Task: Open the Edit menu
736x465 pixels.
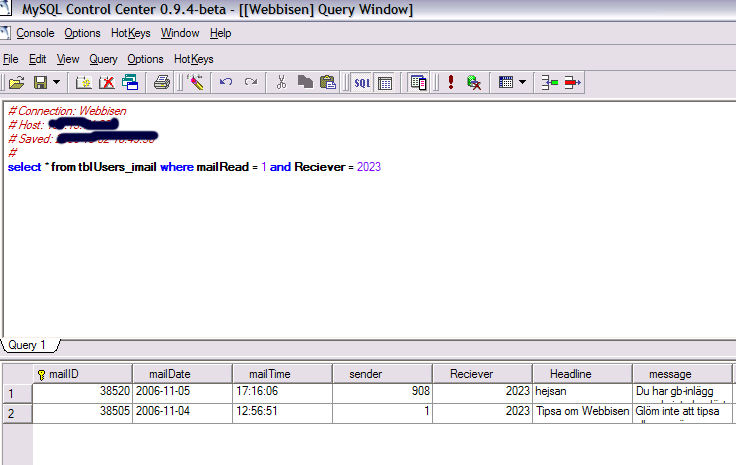Action: tap(37, 59)
